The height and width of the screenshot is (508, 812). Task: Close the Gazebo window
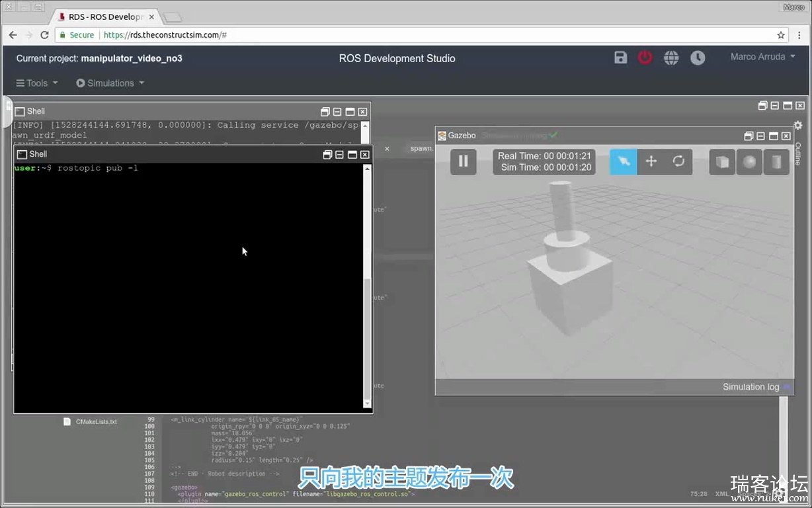(786, 136)
